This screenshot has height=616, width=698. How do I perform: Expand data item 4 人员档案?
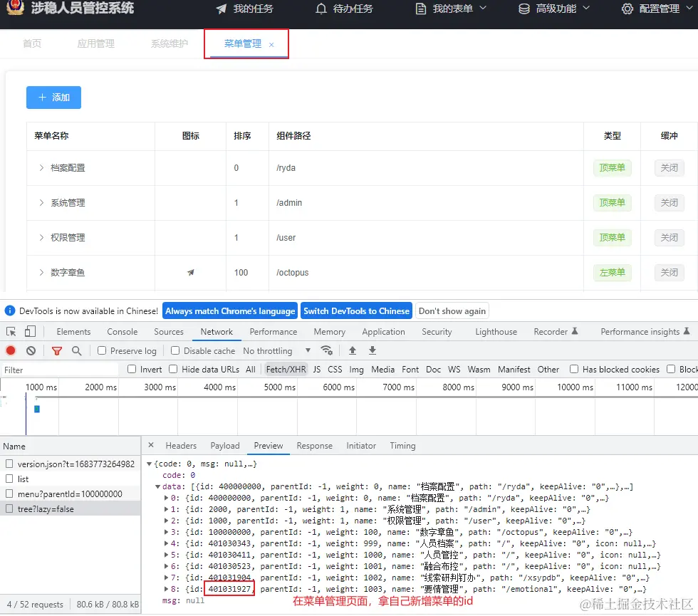pos(166,543)
